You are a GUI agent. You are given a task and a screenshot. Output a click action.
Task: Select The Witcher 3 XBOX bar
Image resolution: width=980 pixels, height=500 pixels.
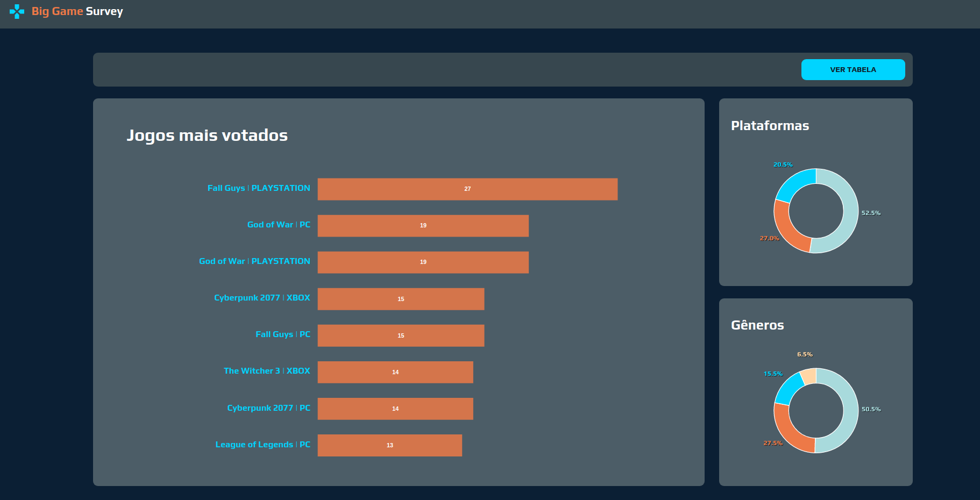click(395, 372)
